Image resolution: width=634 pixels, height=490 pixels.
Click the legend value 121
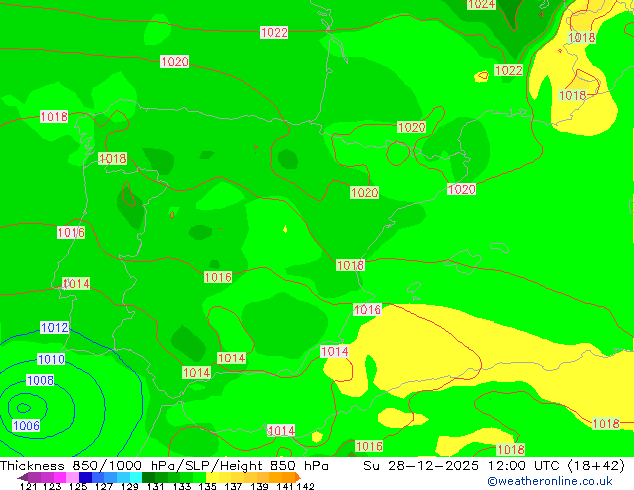tap(28, 486)
